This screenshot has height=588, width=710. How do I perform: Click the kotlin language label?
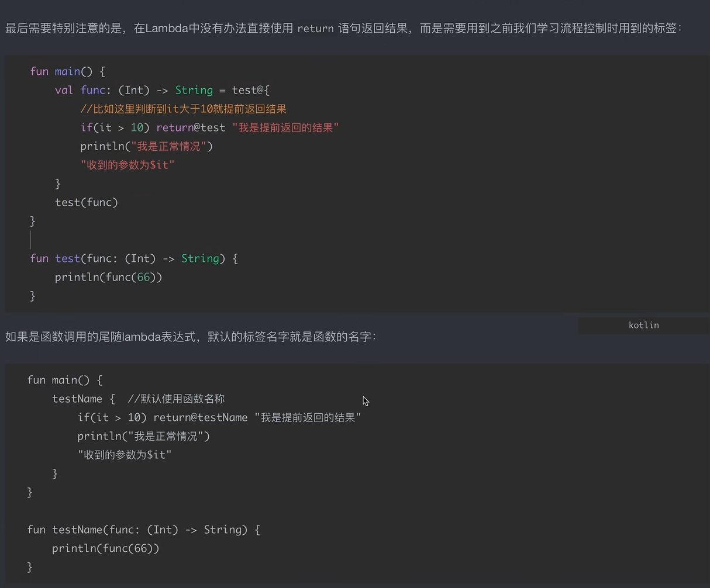[x=643, y=325]
